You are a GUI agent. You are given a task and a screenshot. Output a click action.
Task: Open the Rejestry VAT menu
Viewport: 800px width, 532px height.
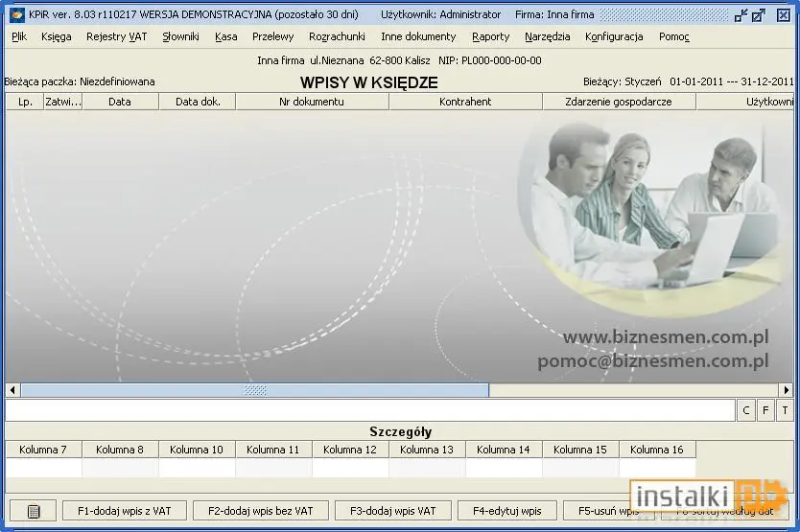[x=116, y=36]
